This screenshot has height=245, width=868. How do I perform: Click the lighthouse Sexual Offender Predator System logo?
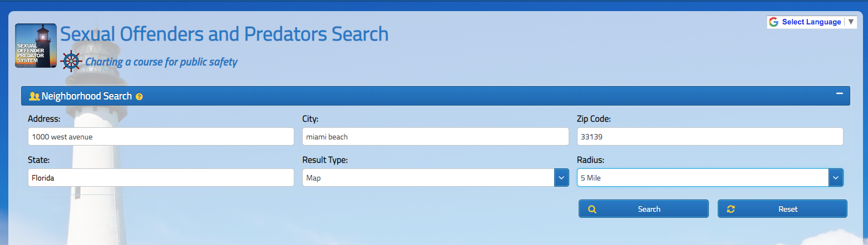coord(36,46)
